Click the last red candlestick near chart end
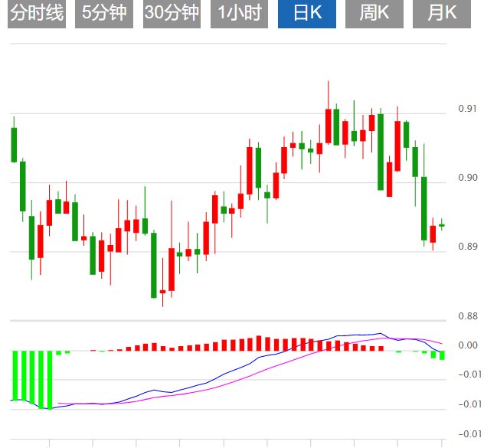This screenshot has height=448, width=497. pyautogui.click(x=433, y=234)
